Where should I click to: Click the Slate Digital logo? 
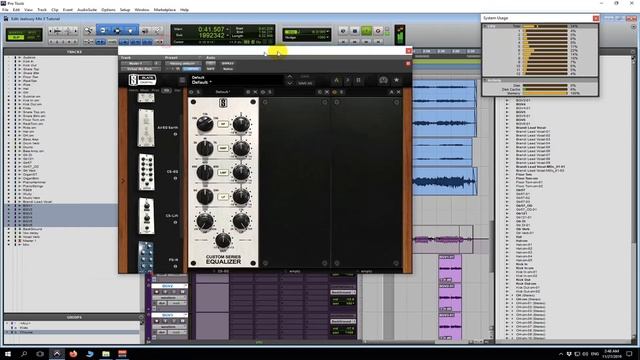pos(142,80)
